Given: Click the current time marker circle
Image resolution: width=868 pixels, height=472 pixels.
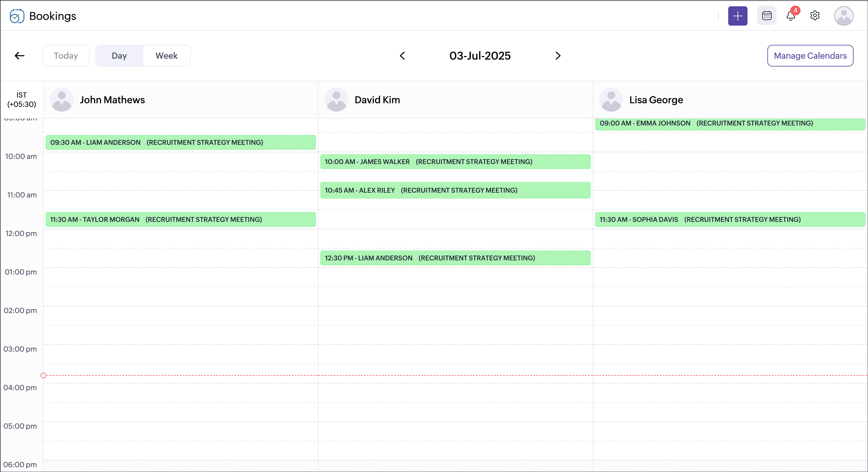Looking at the screenshot, I should pos(43,375).
